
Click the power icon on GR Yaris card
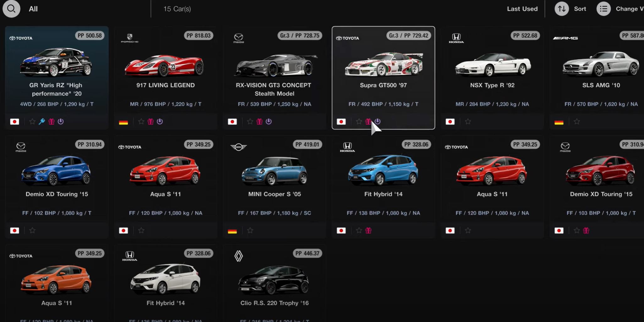click(61, 121)
